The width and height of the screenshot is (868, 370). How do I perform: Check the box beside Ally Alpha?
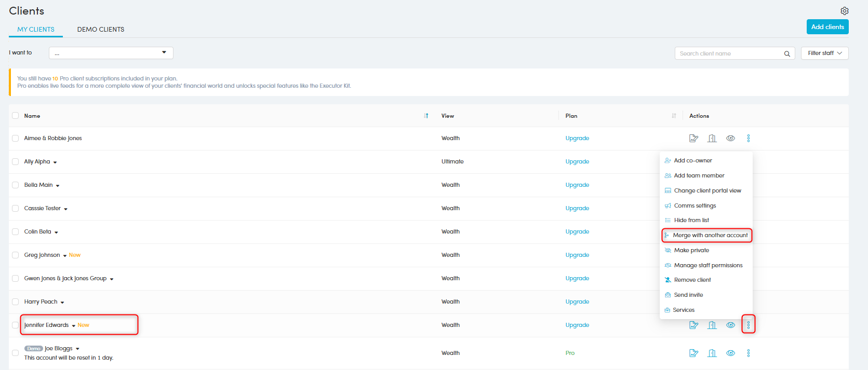coord(16,162)
